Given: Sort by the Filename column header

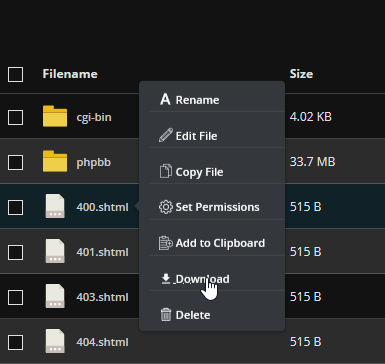Looking at the screenshot, I should 70,74.
